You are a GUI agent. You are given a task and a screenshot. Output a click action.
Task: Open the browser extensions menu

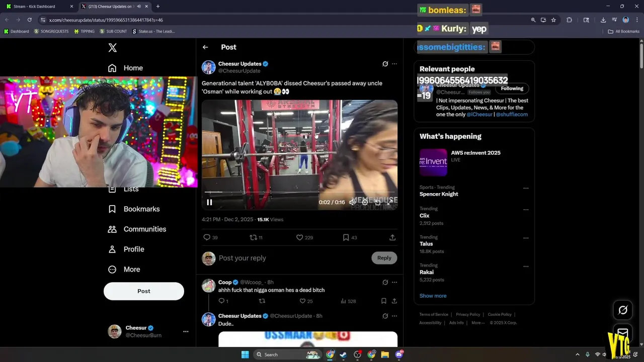click(x=569, y=20)
